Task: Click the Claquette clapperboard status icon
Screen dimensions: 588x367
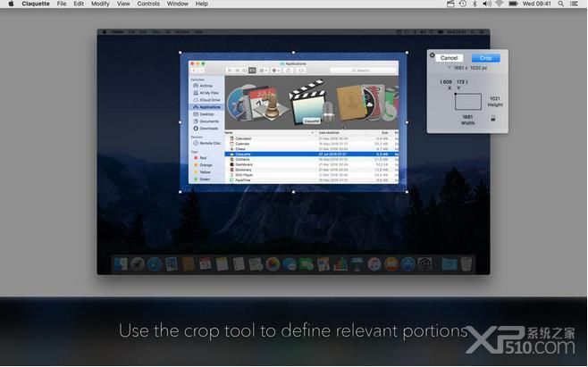Action: coord(450,4)
